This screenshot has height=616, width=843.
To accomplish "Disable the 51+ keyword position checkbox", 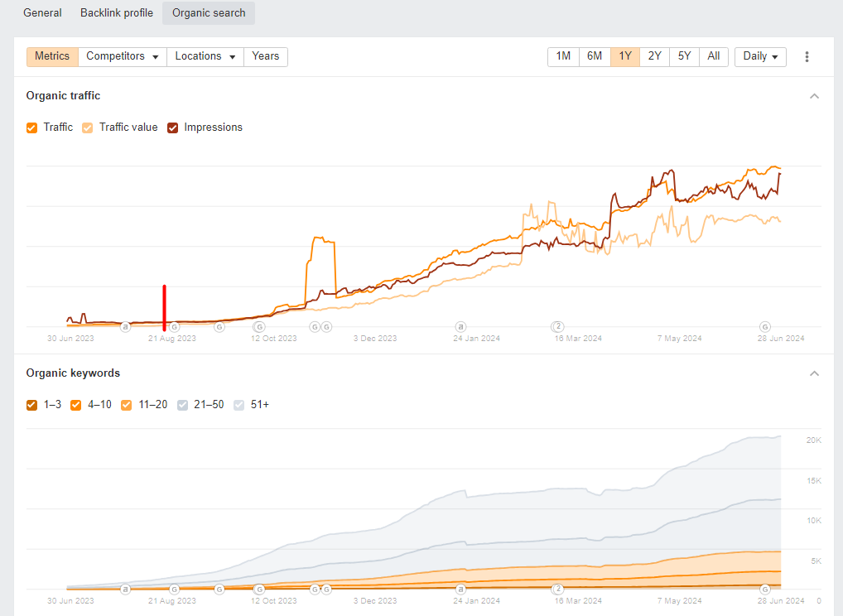I will point(239,405).
